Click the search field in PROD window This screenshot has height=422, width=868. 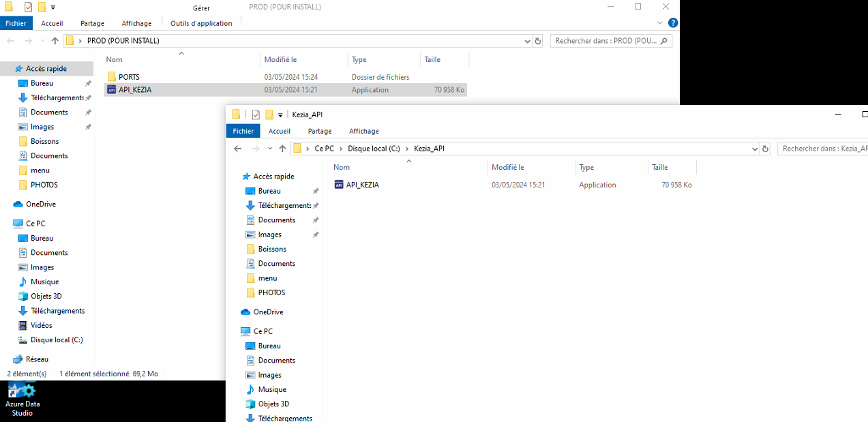pyautogui.click(x=605, y=41)
